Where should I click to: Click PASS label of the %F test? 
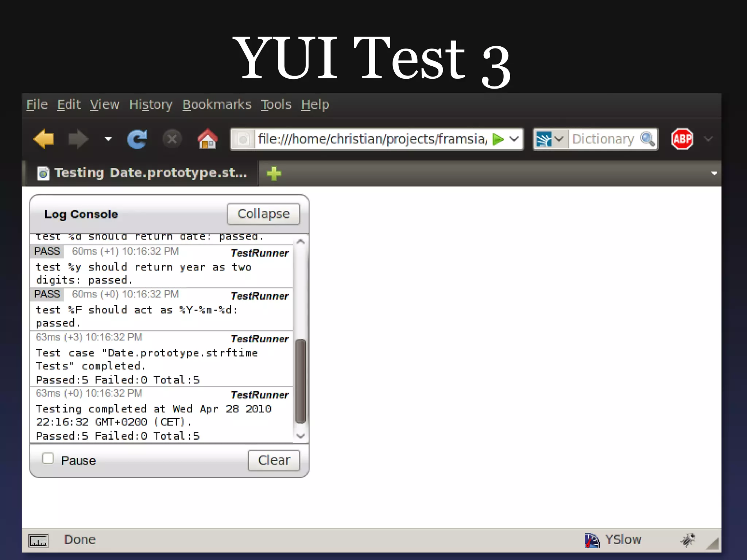tap(47, 294)
